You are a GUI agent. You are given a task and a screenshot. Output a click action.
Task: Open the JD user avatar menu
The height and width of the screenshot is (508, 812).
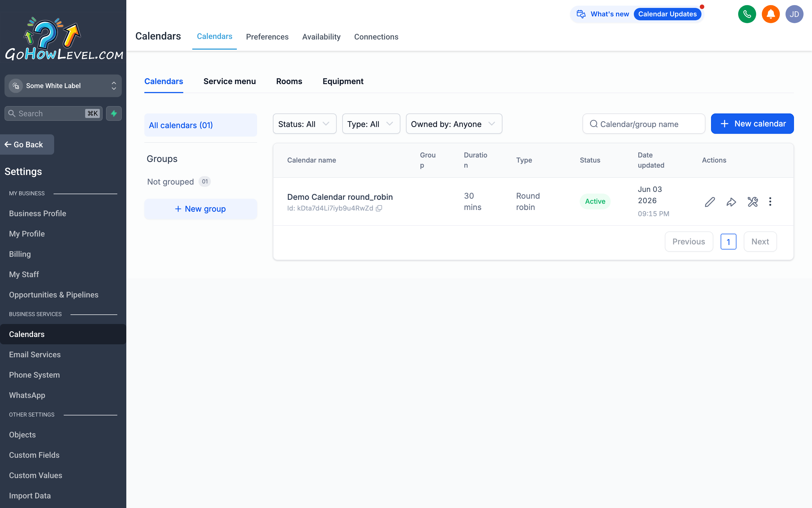click(x=794, y=14)
